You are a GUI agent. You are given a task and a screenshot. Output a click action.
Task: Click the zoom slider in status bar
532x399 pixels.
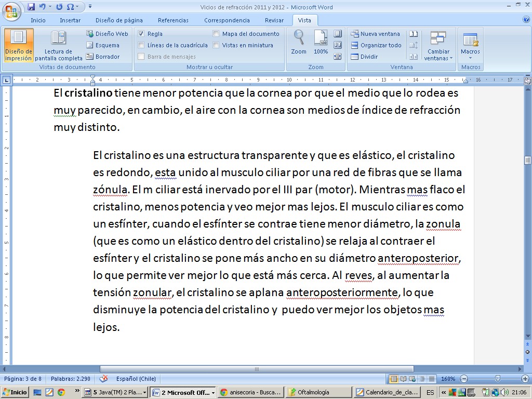[498, 379]
